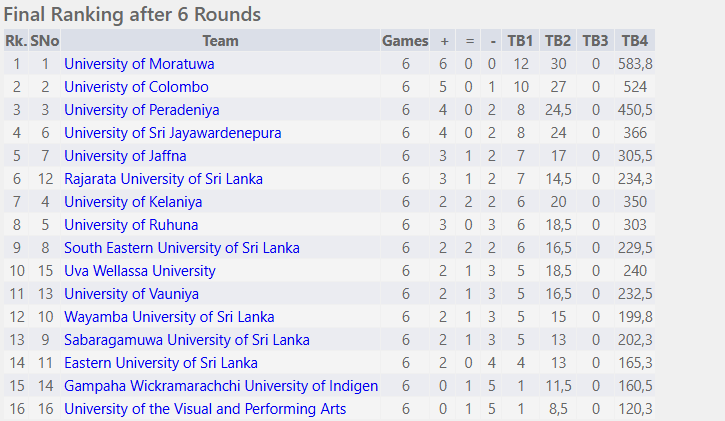Open University of Sri Jayawardenepura link
The image size is (725, 421).
[172, 133]
